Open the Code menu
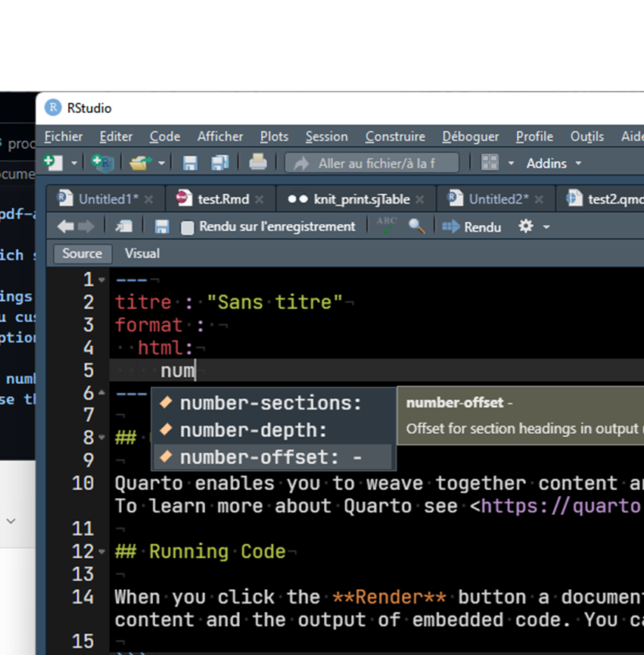This screenshot has height=655, width=644. [165, 136]
